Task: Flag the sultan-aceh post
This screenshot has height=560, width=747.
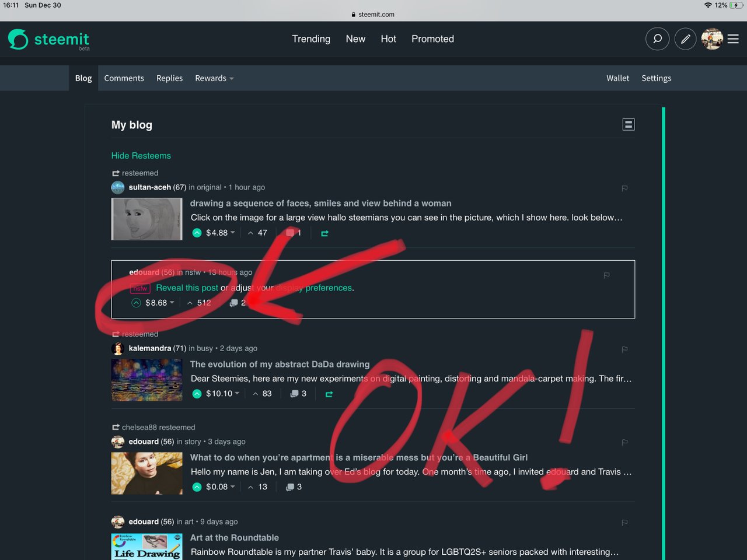Action: point(624,188)
